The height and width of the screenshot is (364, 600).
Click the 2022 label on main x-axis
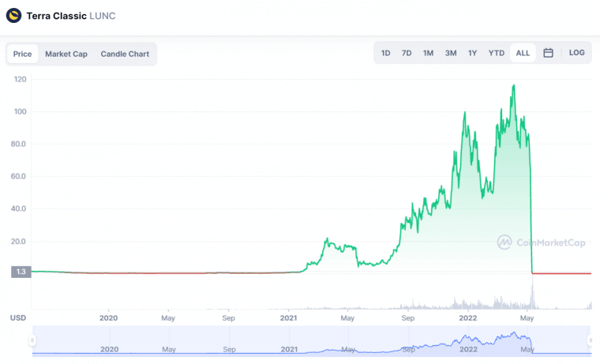(468, 317)
